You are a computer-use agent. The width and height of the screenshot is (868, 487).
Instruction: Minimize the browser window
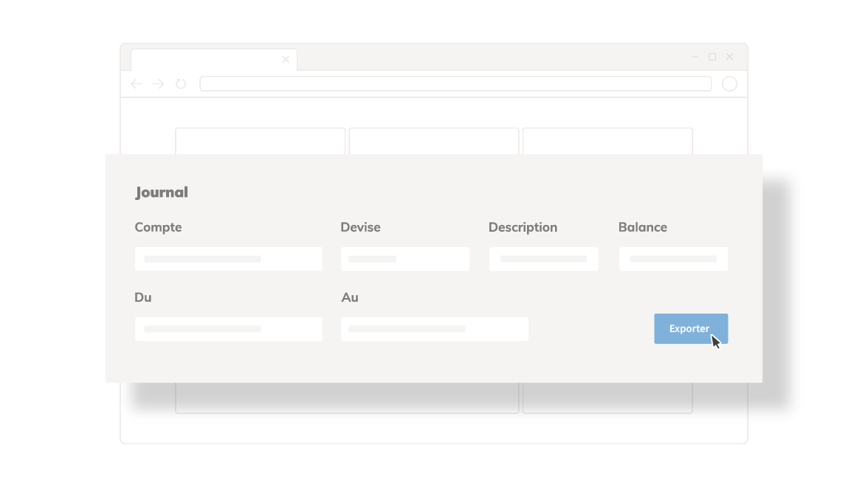pyautogui.click(x=695, y=56)
